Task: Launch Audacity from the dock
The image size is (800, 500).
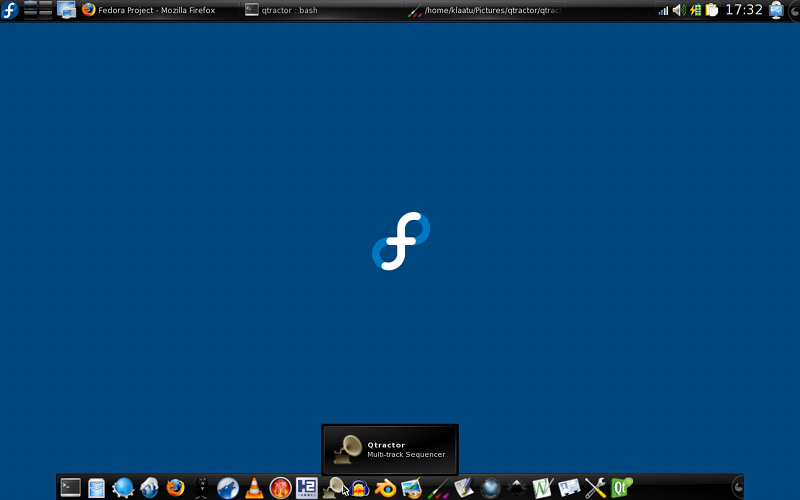Action: (x=360, y=487)
